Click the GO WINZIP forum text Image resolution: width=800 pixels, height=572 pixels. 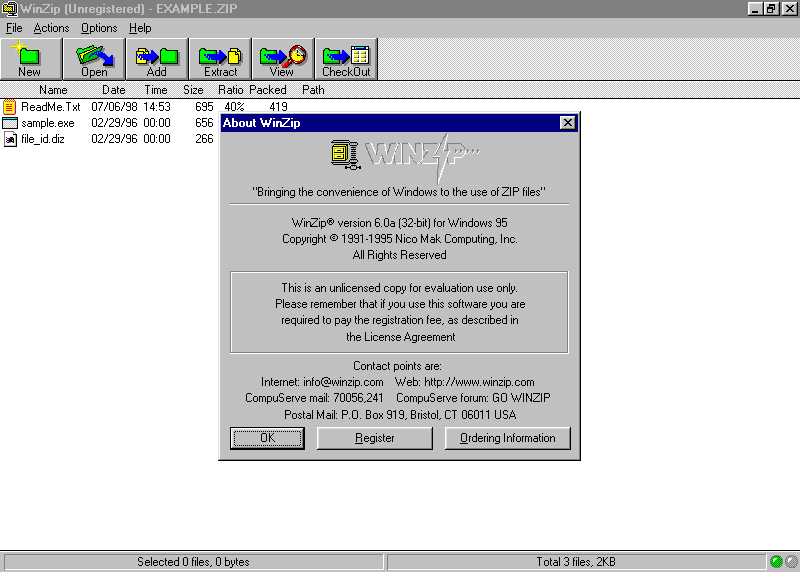point(521,398)
